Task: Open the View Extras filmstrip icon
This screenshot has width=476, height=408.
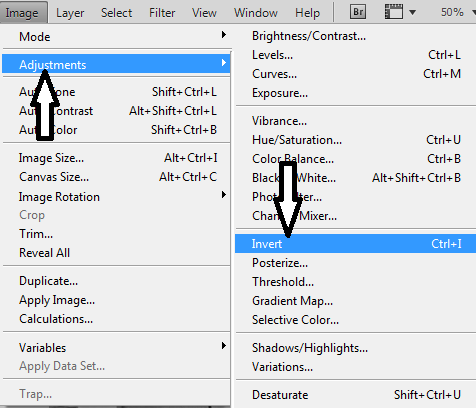Action: pyautogui.click(x=394, y=12)
